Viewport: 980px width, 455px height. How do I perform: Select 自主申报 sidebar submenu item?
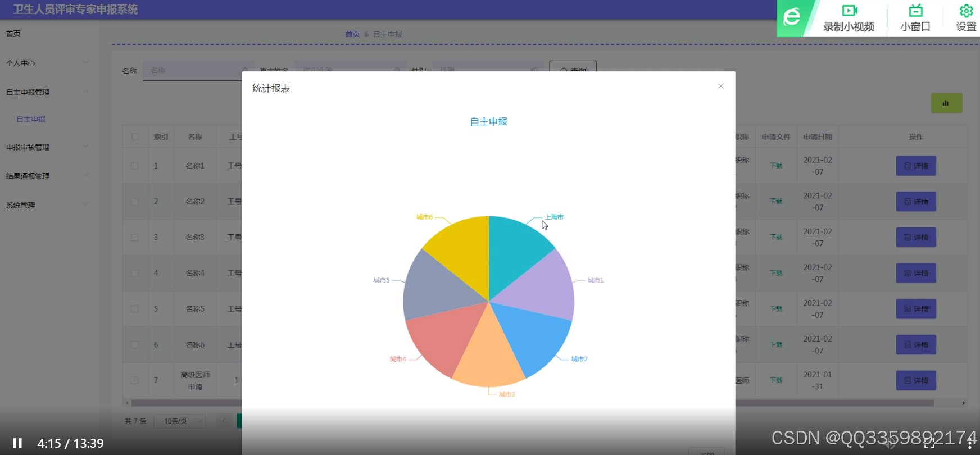31,119
